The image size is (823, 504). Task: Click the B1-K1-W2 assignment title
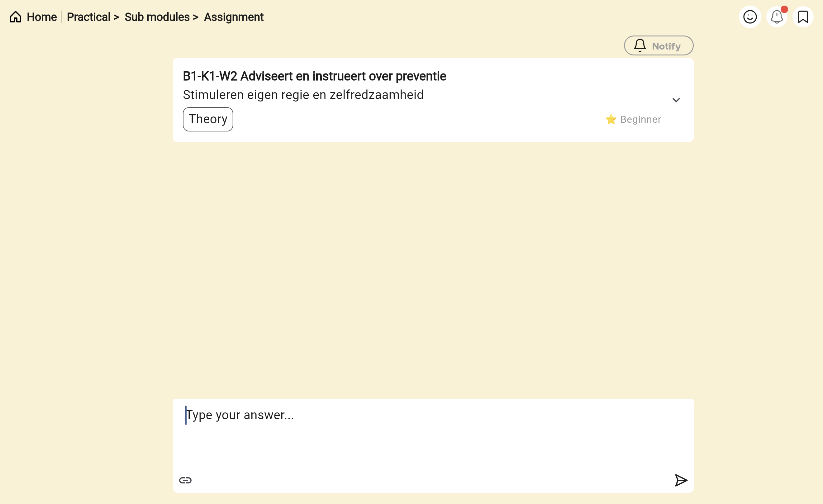(314, 76)
